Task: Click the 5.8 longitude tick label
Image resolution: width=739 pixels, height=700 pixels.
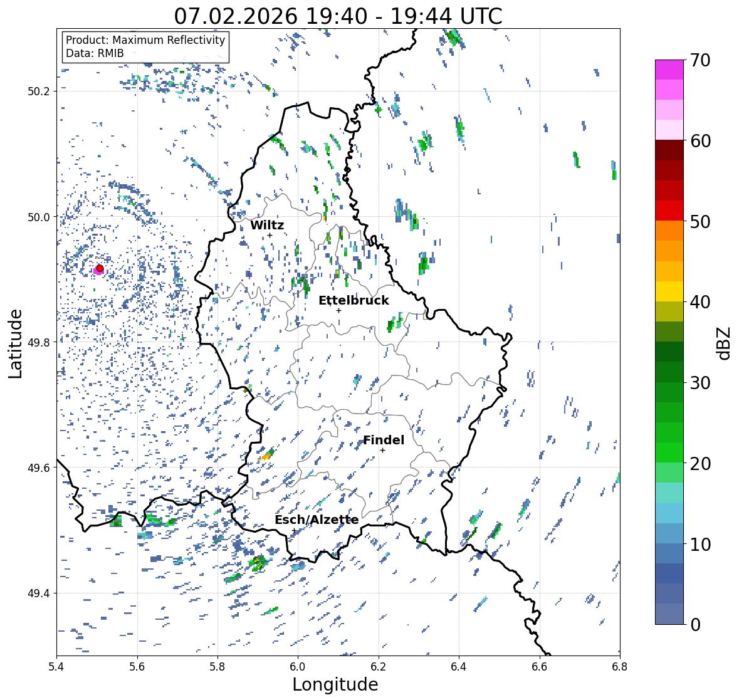Action: pyautogui.click(x=218, y=666)
